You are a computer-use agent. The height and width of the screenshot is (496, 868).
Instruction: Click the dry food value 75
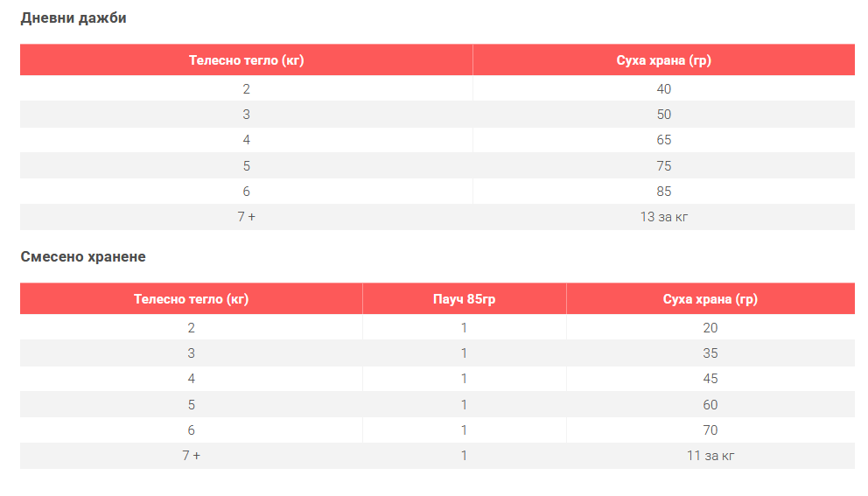663,166
